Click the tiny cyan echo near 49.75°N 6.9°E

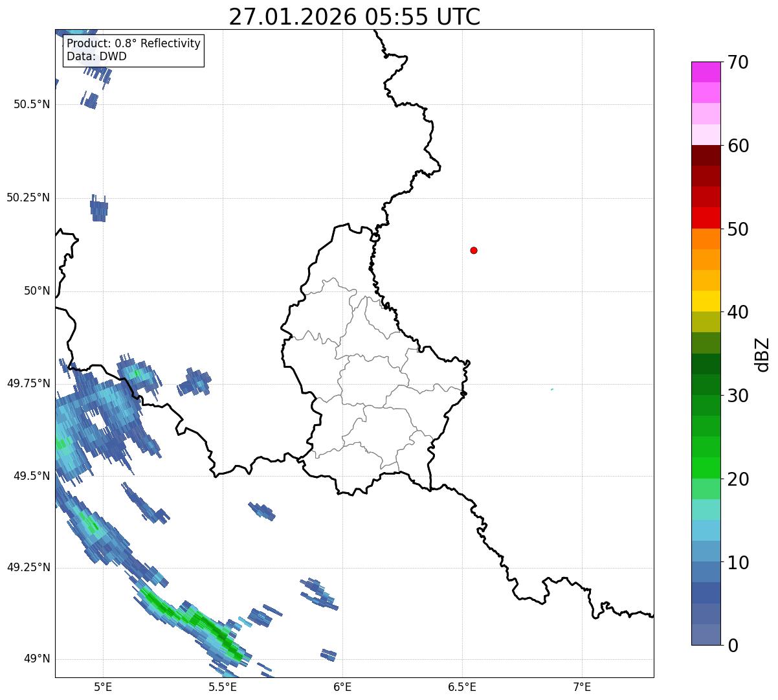click(x=552, y=389)
